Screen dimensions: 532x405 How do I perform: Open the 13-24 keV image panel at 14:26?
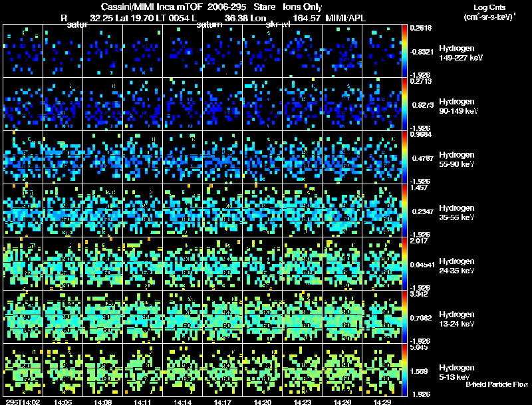[x=342, y=317]
